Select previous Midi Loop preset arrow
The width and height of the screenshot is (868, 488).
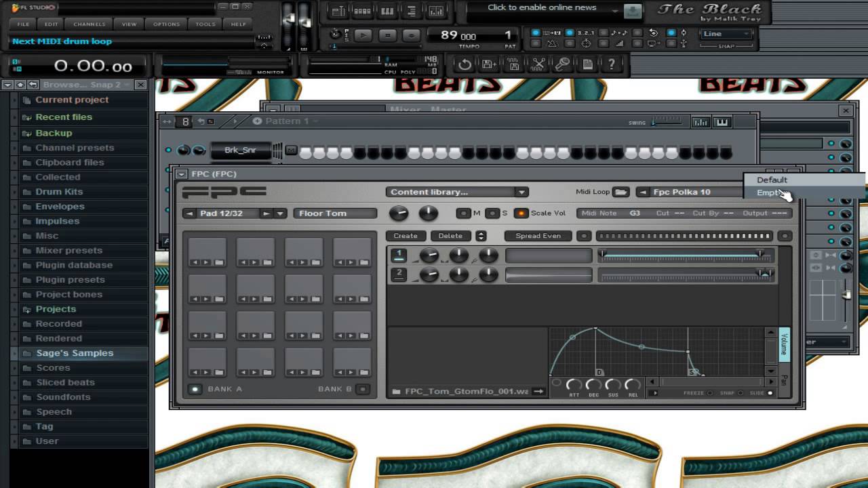(642, 192)
